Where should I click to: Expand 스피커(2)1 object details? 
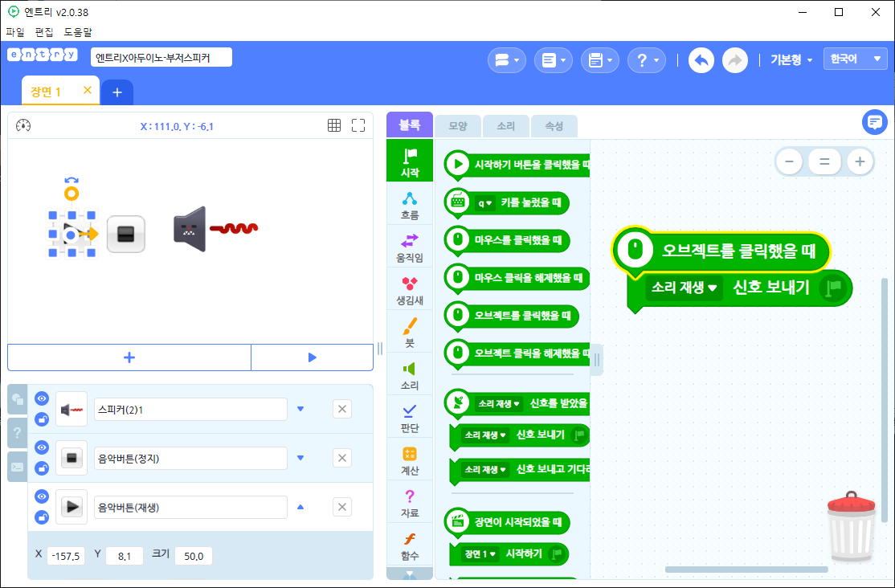click(x=300, y=409)
